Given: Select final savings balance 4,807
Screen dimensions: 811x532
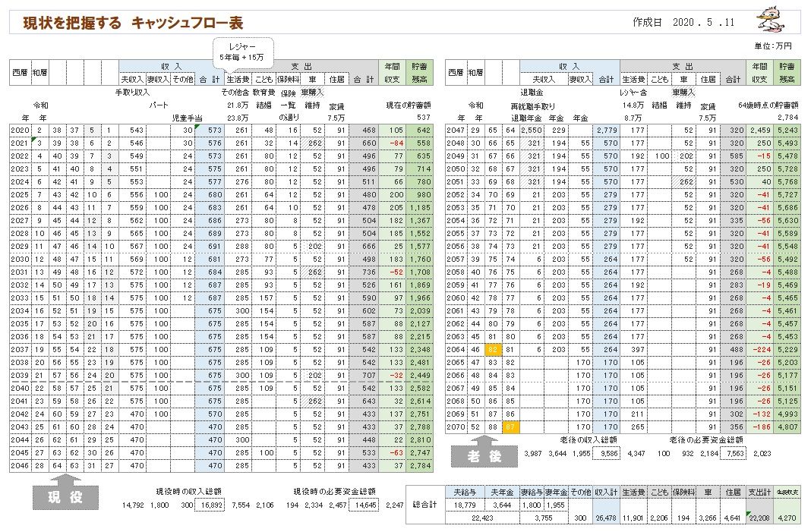Looking at the screenshot, I should point(787,427).
